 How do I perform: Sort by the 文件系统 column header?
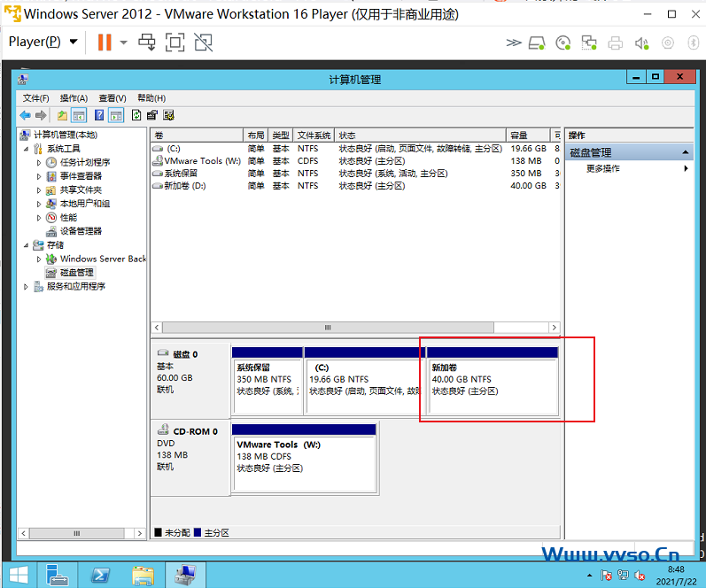coord(314,135)
